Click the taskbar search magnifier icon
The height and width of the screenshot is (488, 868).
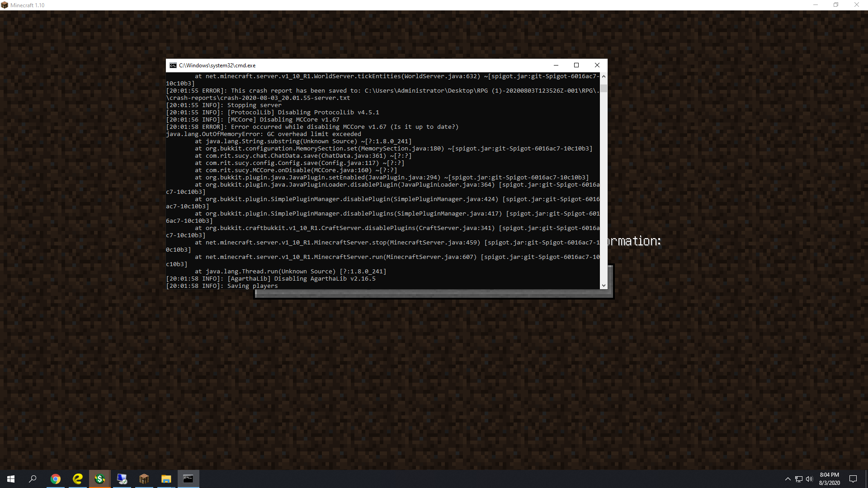[x=33, y=479]
